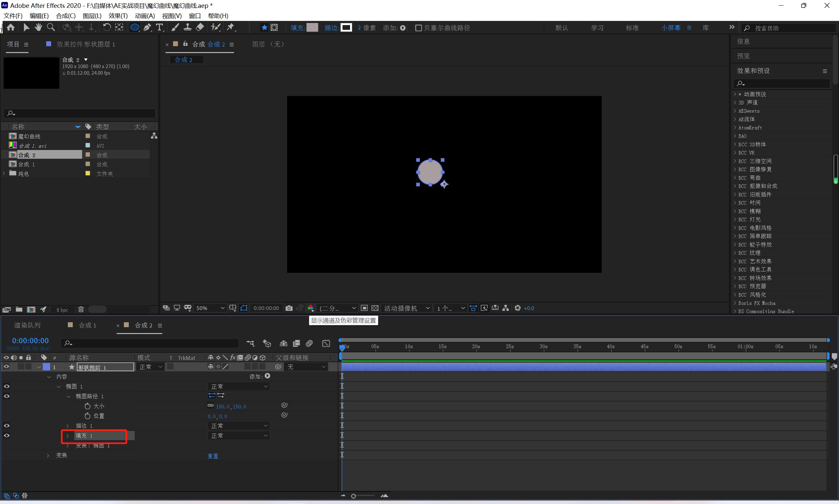
Task: Select the Brush tool
Action: pos(175,28)
